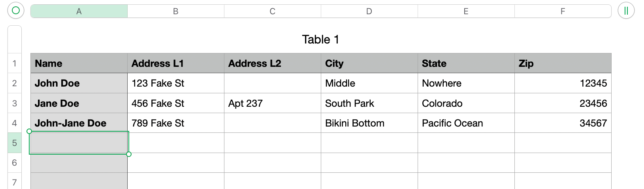The image size is (644, 189).
Task: Select the "Bikini Bottom" city cell
Action: tap(369, 123)
